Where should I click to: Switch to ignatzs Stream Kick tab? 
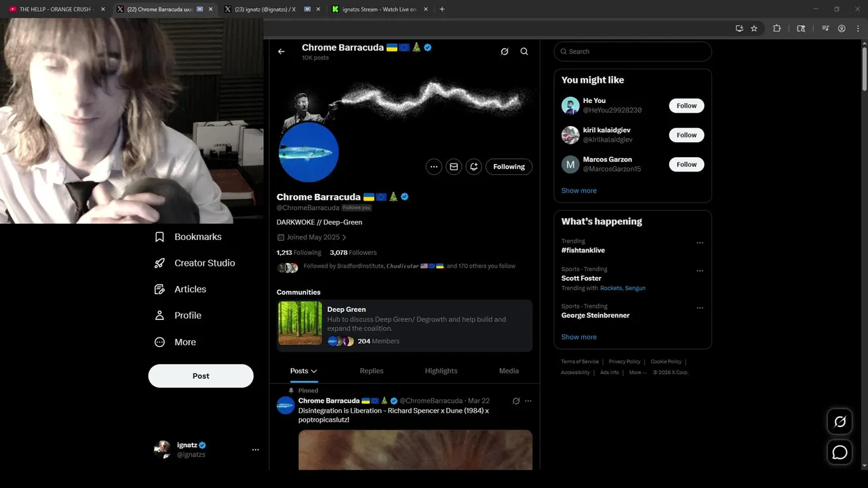pyautogui.click(x=380, y=9)
